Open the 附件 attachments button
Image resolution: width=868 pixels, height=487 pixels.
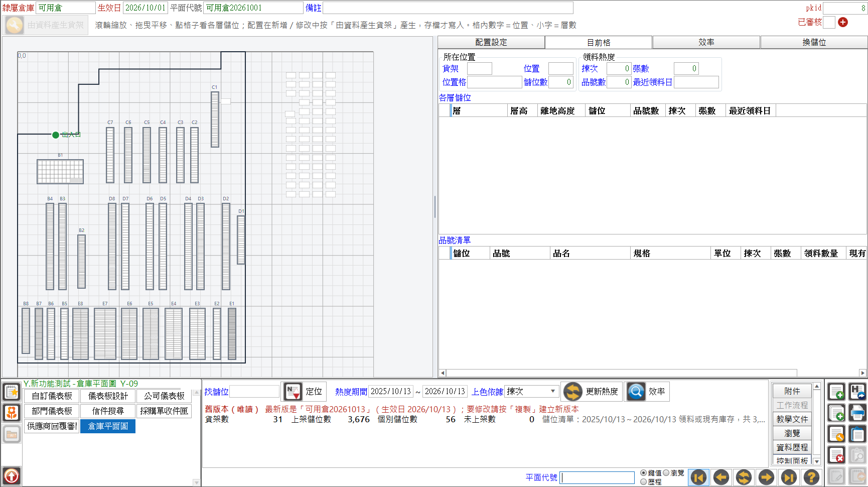(792, 391)
